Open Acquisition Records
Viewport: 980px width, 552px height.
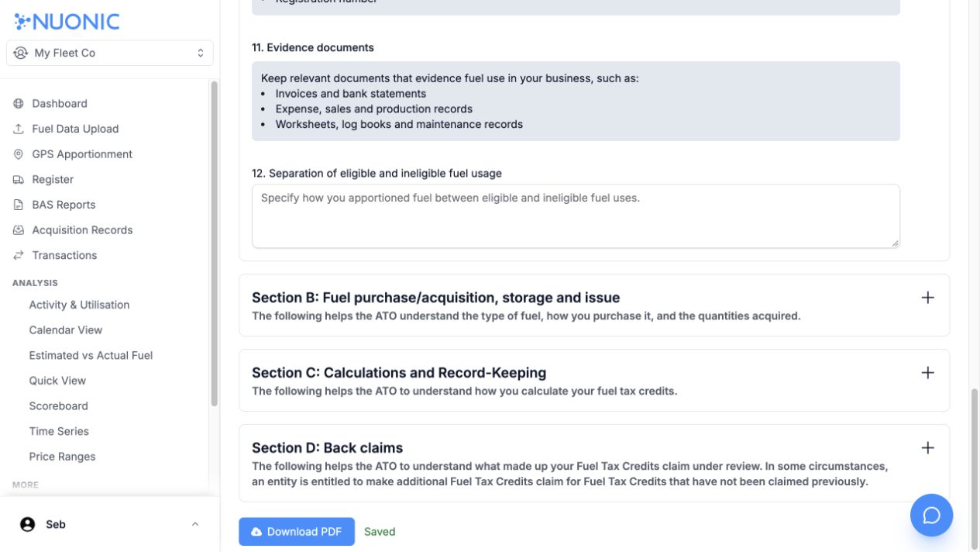click(x=82, y=230)
